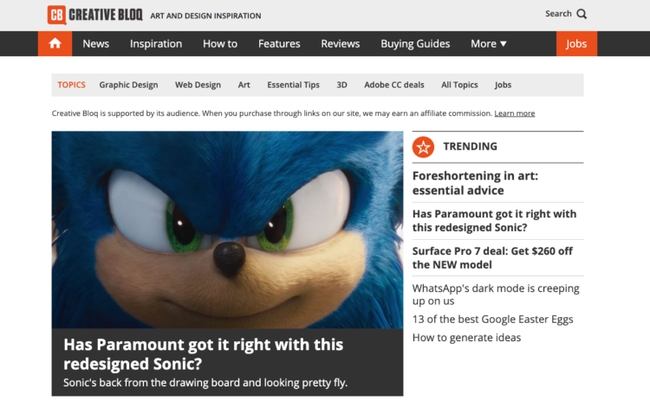Open search via the magnifying glass icon
650x401 pixels.
pyautogui.click(x=582, y=14)
